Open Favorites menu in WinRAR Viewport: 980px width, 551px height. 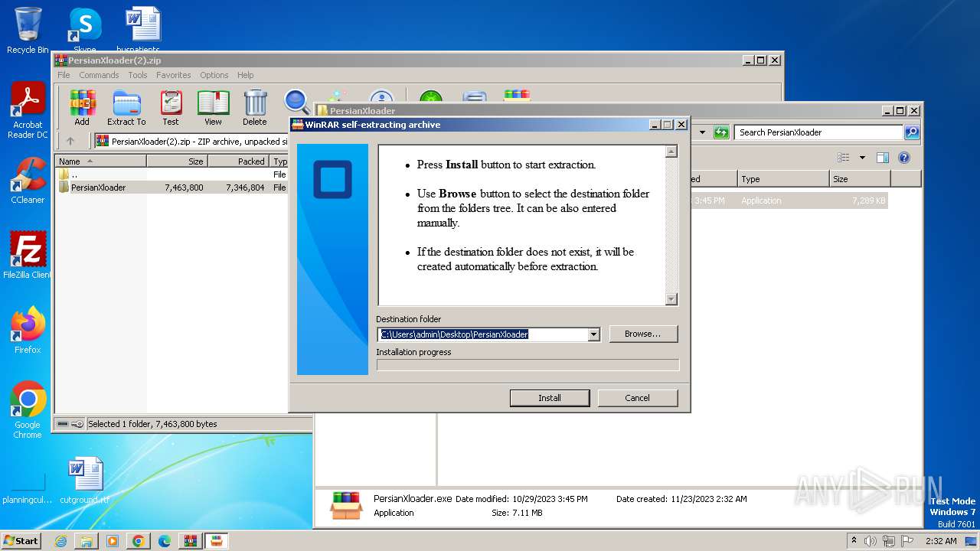pyautogui.click(x=174, y=75)
